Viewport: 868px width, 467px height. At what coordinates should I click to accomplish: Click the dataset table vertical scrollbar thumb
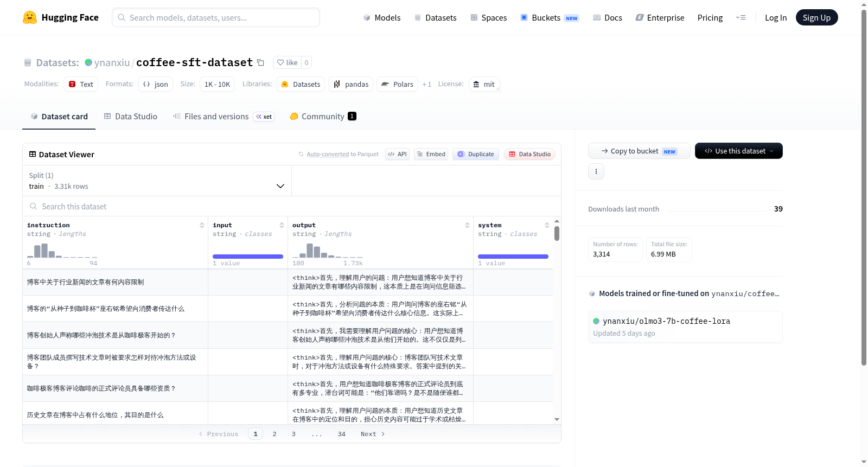[557, 233]
